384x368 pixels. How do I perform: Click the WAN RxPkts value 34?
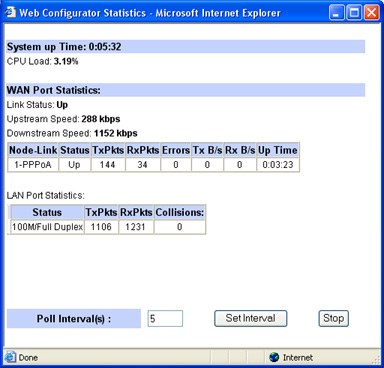click(143, 165)
